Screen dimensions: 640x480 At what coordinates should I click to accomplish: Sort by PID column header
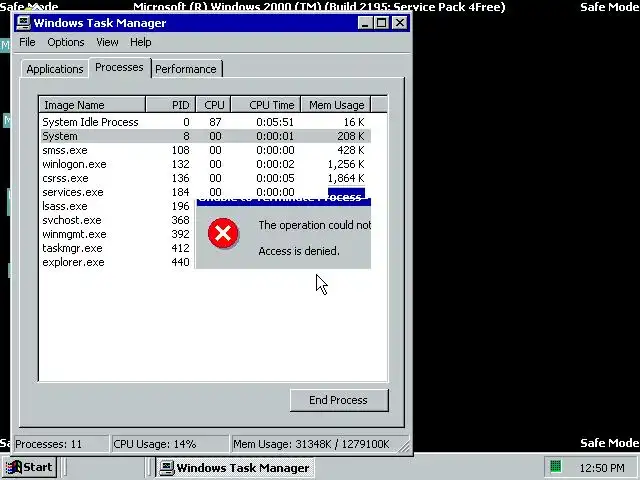click(171, 105)
